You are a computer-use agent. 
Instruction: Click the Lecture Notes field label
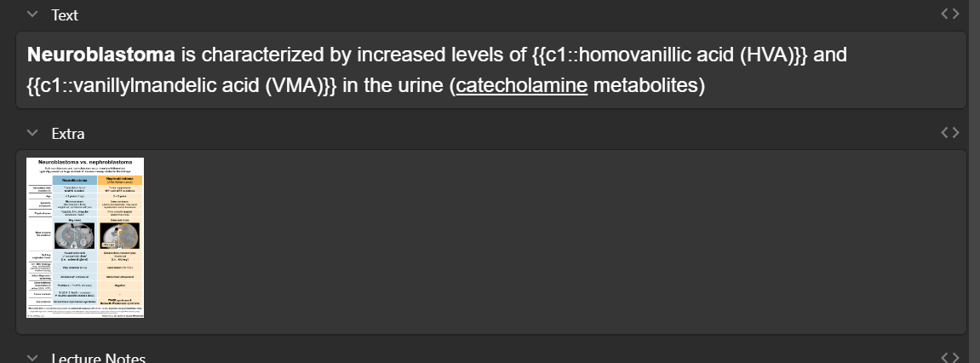tap(98, 359)
